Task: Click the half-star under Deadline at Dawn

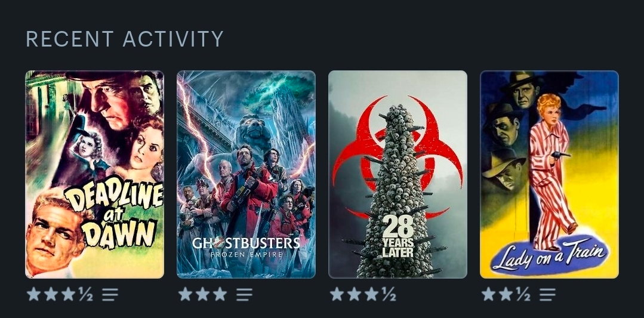Action: (86, 294)
